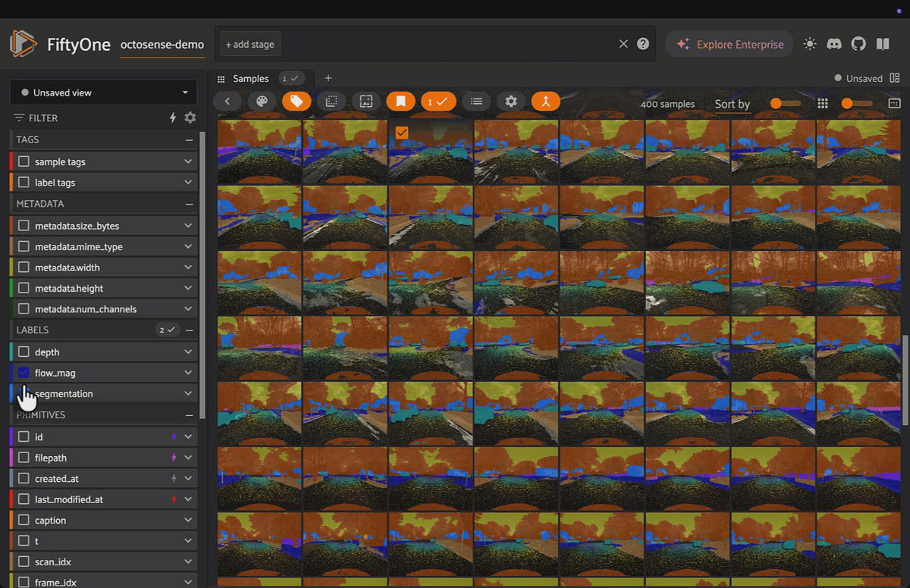This screenshot has width=910, height=588.
Task: Click the lightning icon on the id row
Action: 174,437
